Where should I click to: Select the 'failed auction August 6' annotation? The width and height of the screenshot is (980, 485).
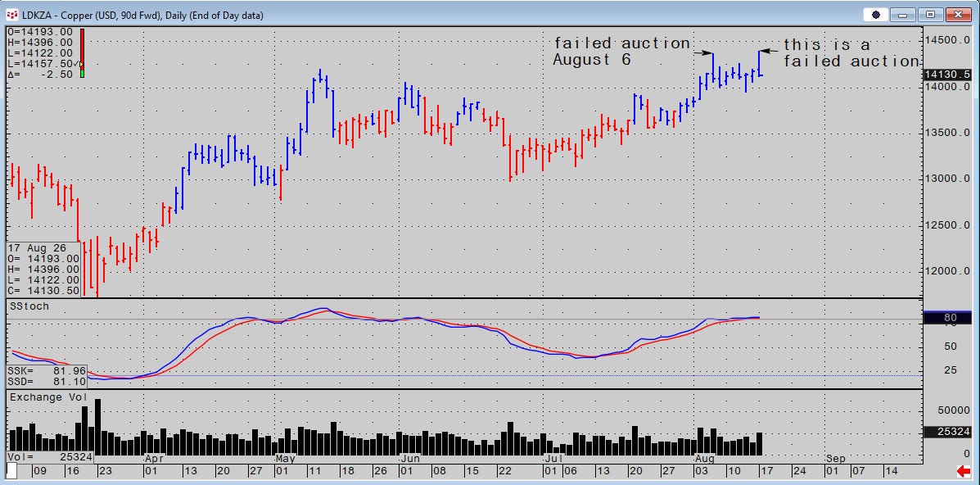[622, 52]
